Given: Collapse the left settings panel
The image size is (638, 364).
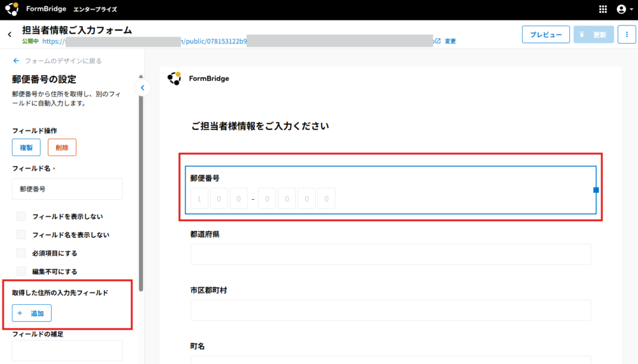Looking at the screenshot, I should click(x=143, y=88).
